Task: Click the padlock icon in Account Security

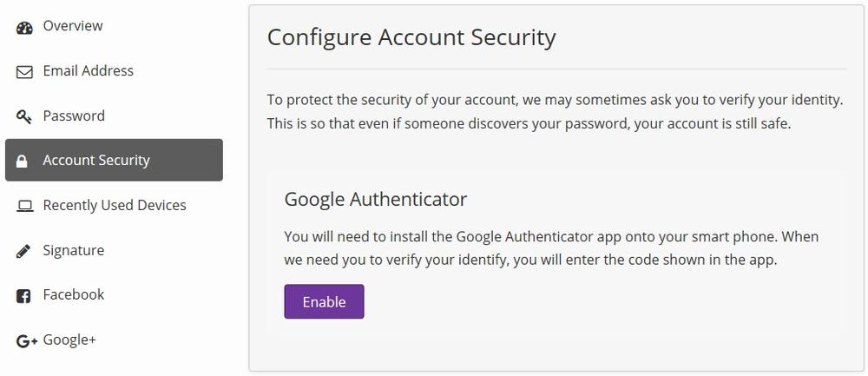Action: click(22, 162)
